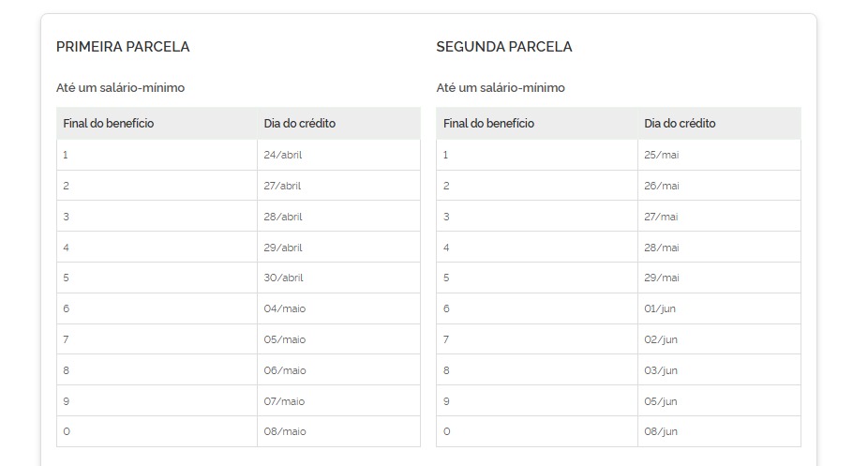Click the 05/jun date cell
The width and height of the screenshot is (868, 466).
point(660,401)
